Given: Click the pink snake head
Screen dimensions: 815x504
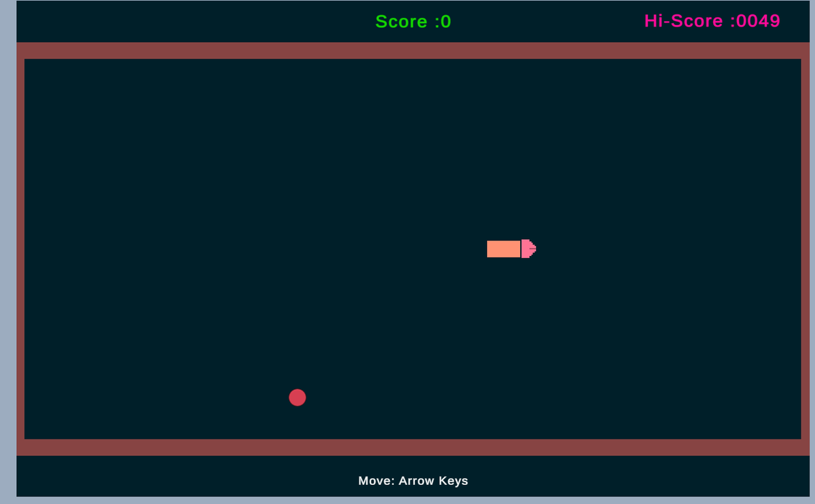Looking at the screenshot, I should [x=529, y=249].
